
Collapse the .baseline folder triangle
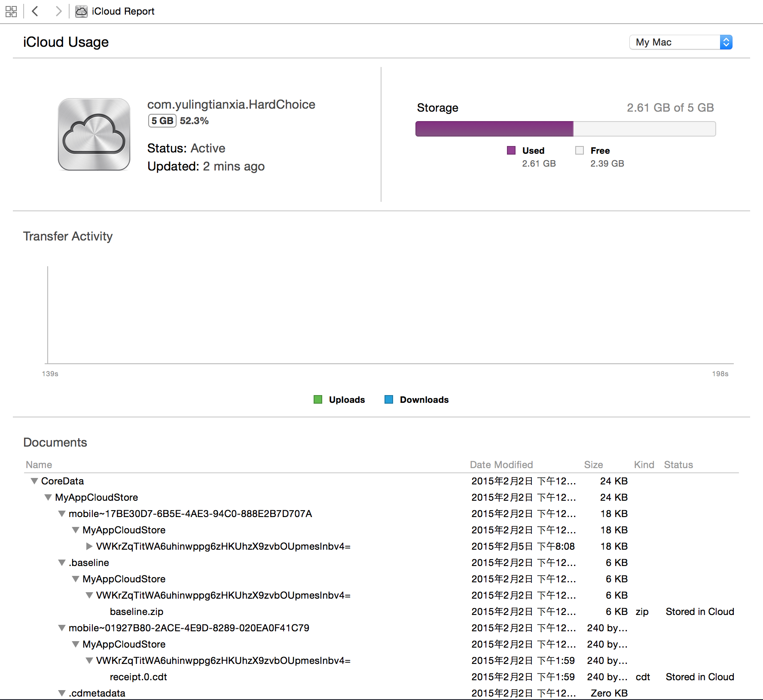[62, 563]
